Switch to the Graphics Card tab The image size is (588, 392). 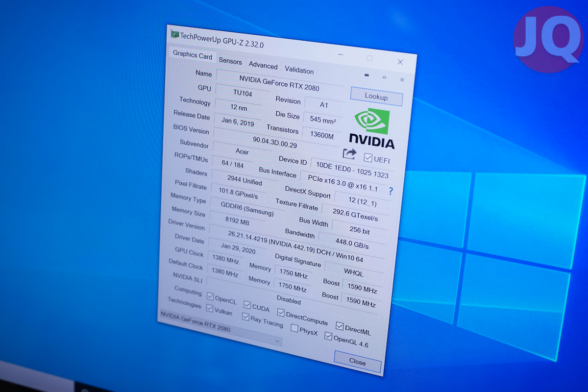click(x=193, y=55)
